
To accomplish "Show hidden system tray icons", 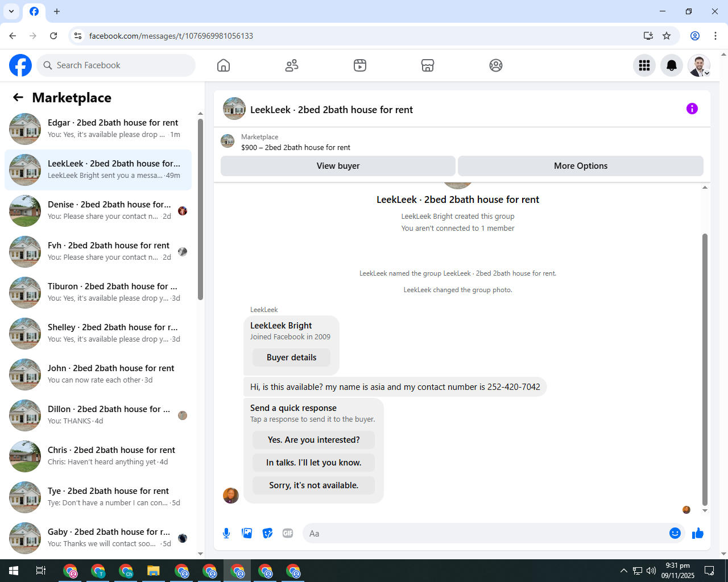I will pyautogui.click(x=624, y=571).
